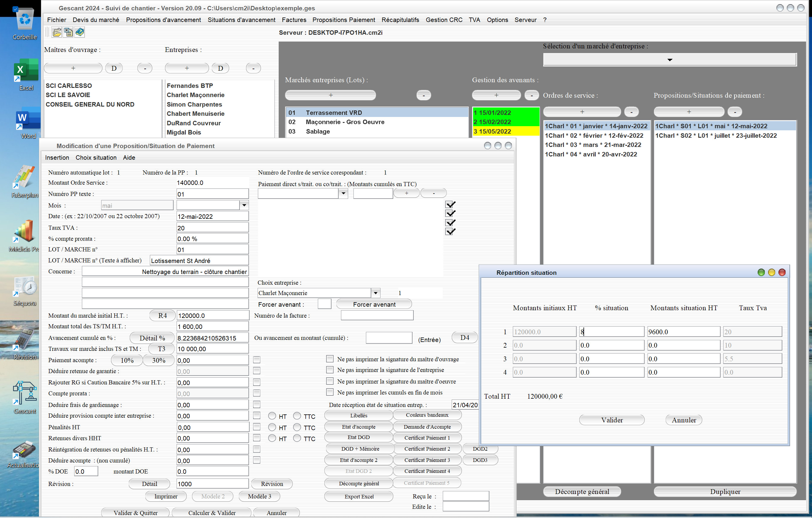Viewport: 812px width, 518px height.
Task: Open the Séquora desktop shortcut
Action: (24, 291)
